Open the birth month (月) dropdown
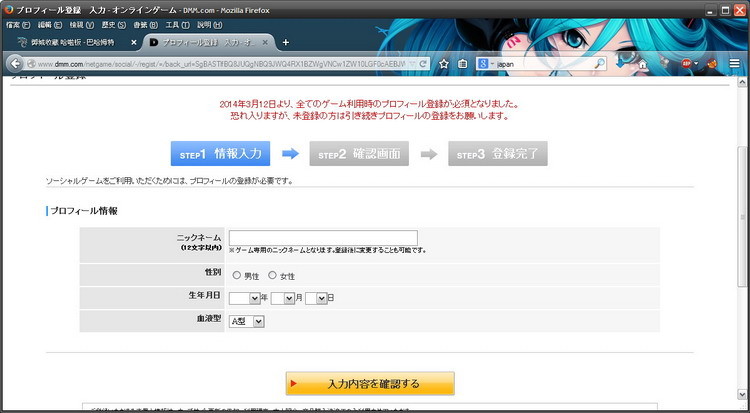750x413 pixels. coord(283,298)
